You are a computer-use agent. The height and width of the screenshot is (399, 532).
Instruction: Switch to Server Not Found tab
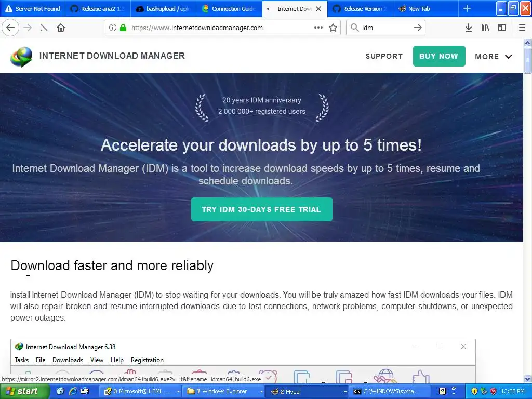point(33,8)
